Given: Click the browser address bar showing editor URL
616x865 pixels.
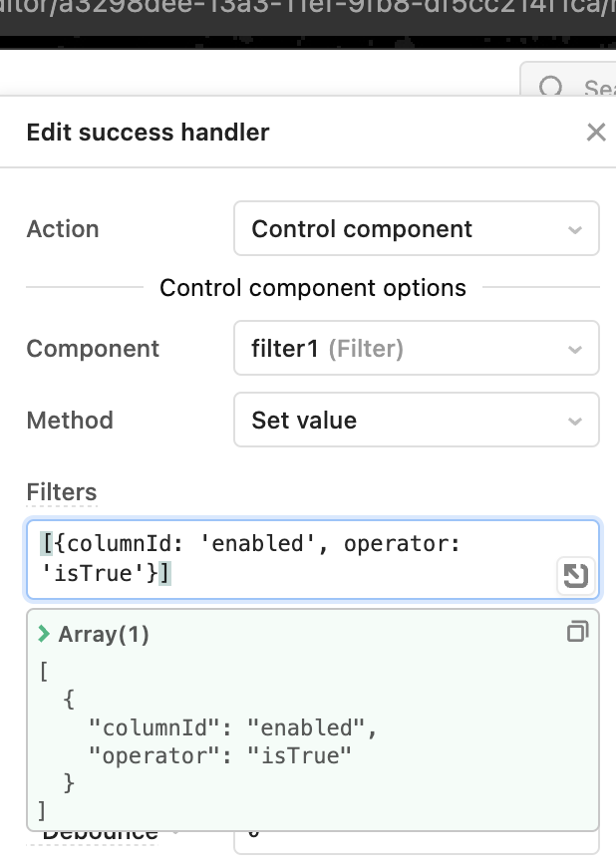Looking at the screenshot, I should tap(308, 13).
